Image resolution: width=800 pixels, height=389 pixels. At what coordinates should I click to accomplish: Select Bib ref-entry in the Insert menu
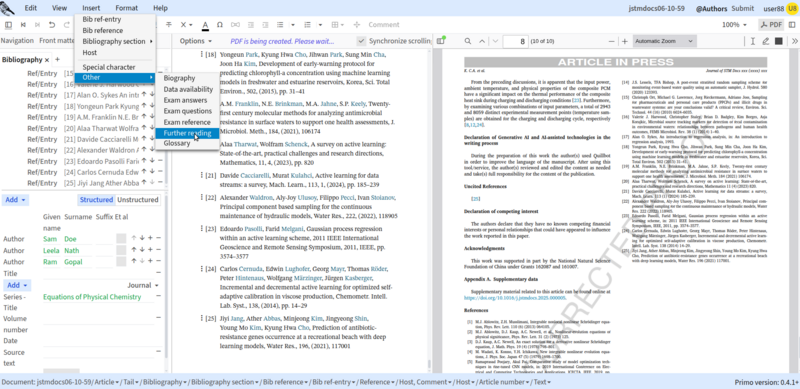[102, 19]
